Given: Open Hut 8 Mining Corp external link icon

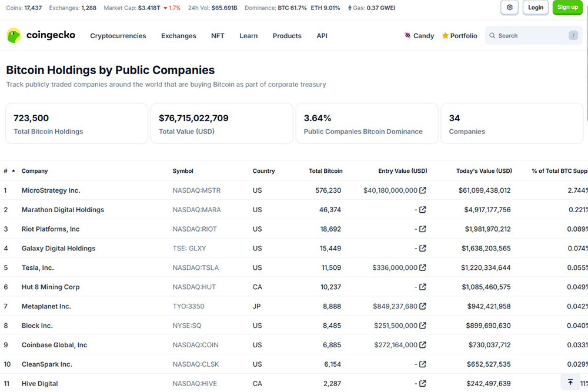Looking at the screenshot, I should point(423,287).
